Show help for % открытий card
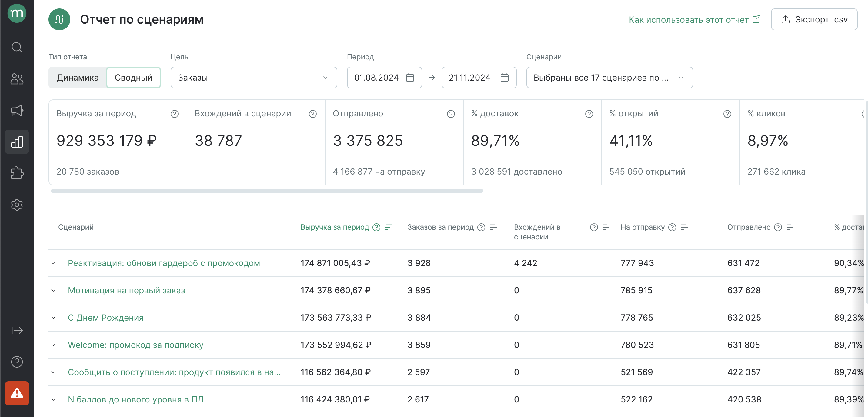This screenshot has width=868, height=417. pos(727,114)
